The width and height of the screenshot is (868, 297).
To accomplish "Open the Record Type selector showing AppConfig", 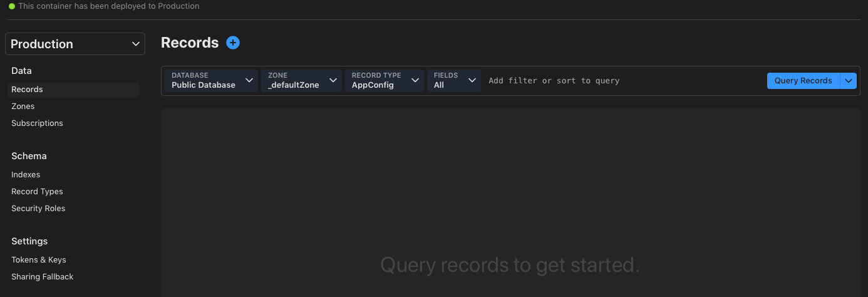I will point(385,81).
